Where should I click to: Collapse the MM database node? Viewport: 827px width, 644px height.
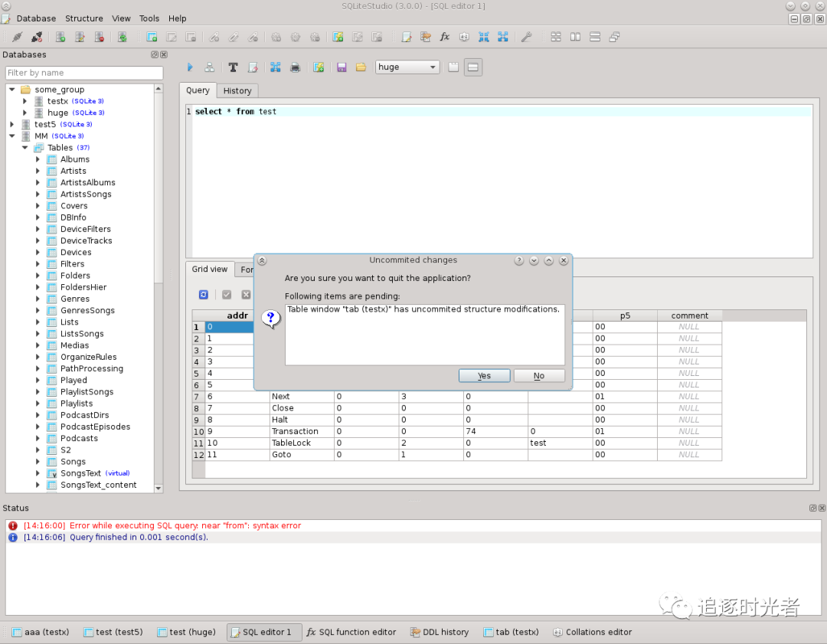click(x=12, y=136)
